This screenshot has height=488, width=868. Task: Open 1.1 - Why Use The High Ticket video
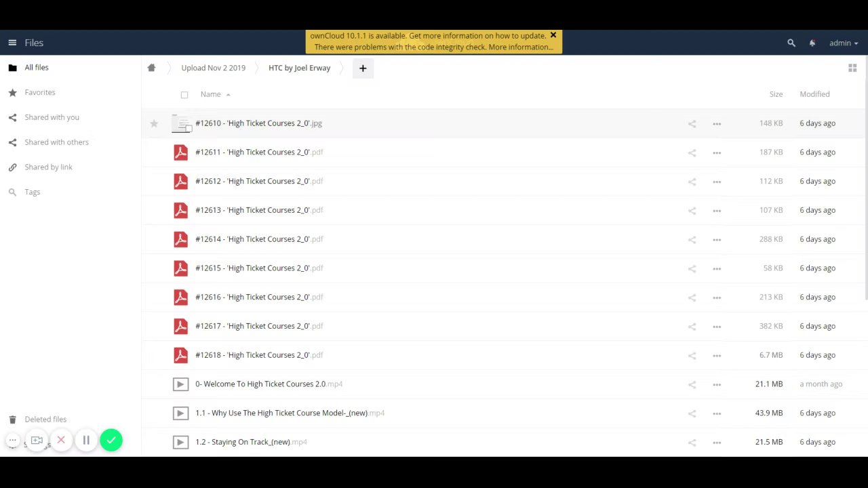pyautogui.click(x=290, y=413)
